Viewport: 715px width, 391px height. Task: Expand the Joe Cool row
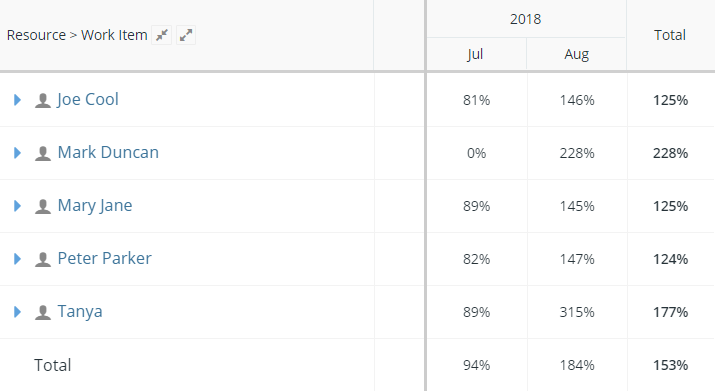(17, 100)
